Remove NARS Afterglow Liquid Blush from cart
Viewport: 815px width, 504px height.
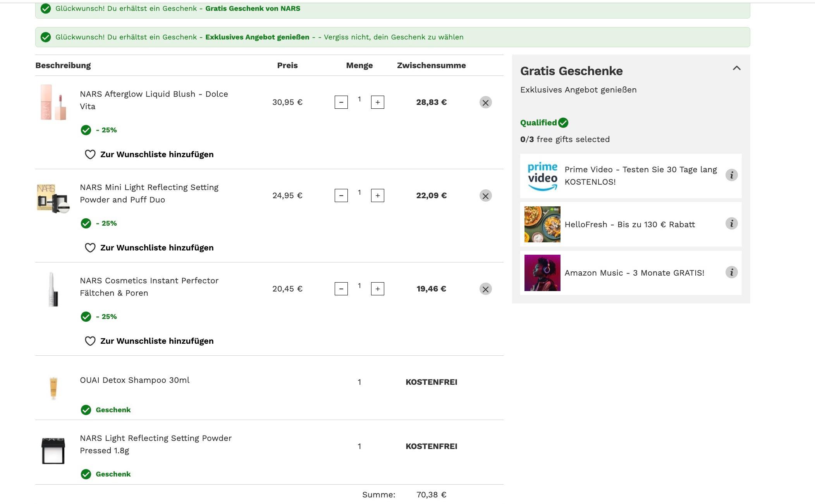485,102
